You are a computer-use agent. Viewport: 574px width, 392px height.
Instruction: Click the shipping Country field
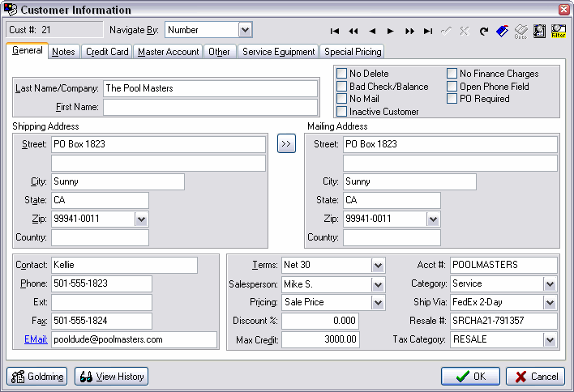pos(100,237)
